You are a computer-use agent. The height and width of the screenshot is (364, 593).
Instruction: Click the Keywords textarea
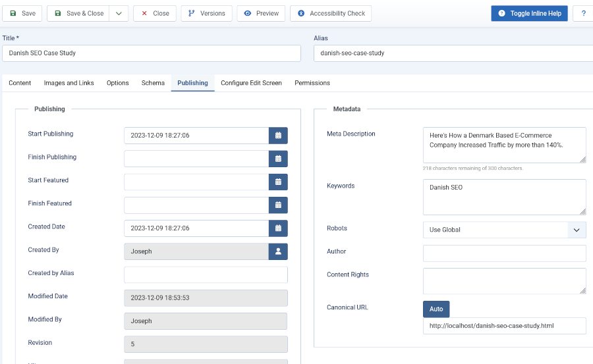[505, 197]
